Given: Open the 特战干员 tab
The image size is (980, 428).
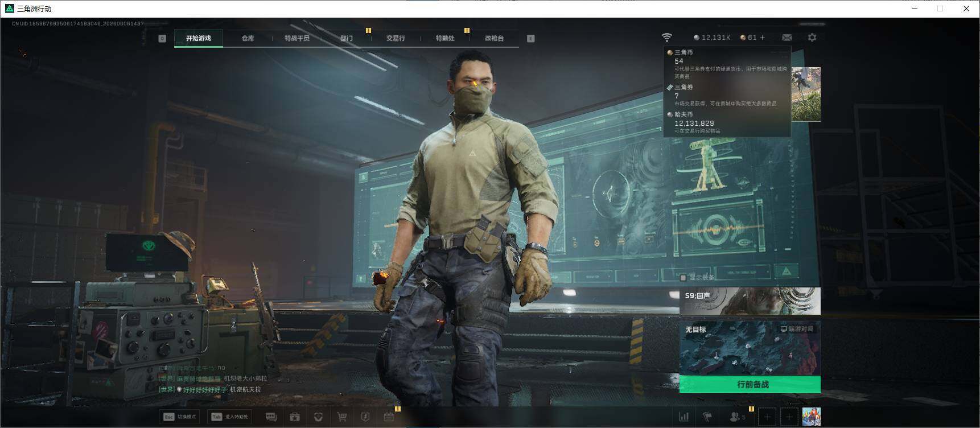Looking at the screenshot, I should tap(297, 38).
